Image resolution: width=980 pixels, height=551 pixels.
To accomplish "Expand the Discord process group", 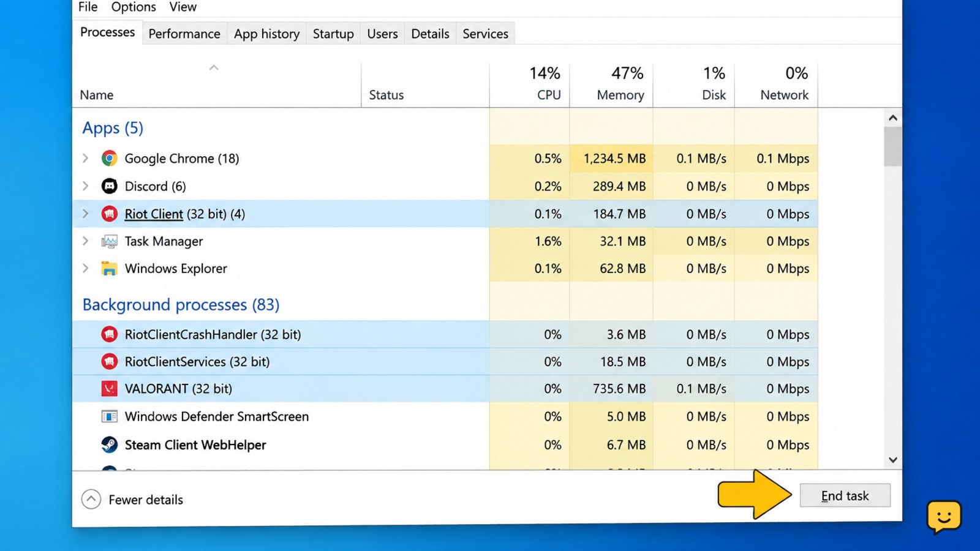I will tap(86, 186).
